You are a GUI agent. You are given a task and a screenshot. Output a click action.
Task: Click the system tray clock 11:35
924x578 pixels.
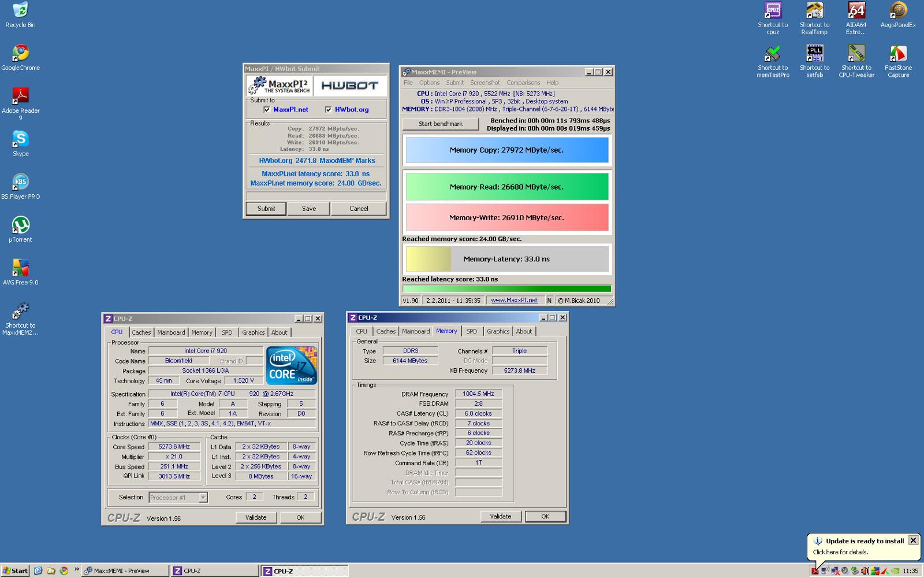coord(910,571)
